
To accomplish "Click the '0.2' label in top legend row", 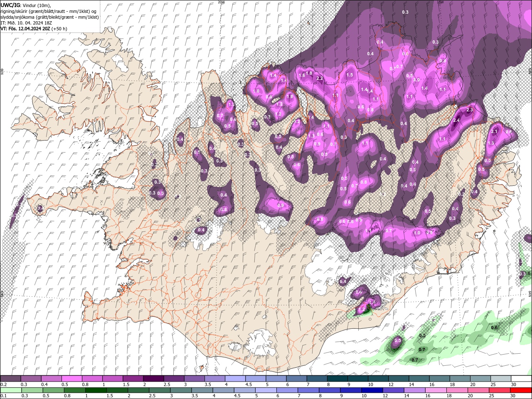I will pos(3,384).
